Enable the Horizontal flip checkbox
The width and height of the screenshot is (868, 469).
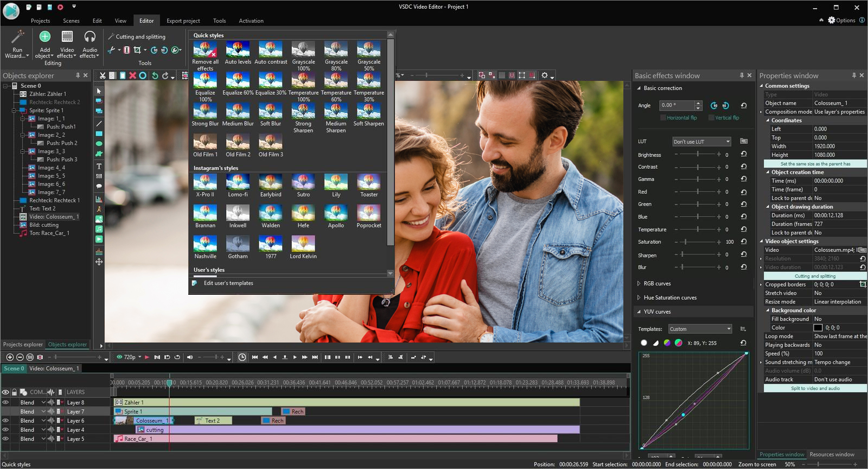663,118
